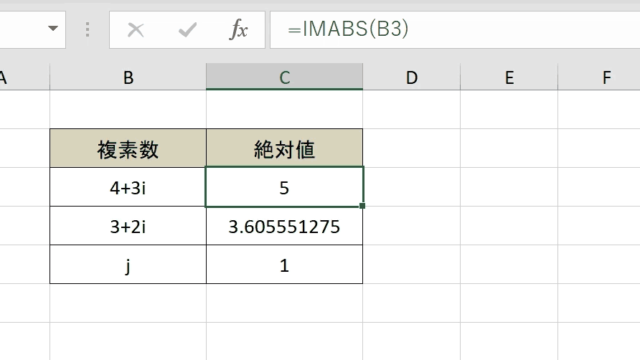640x360 pixels.
Task: Expand the Name Box dropdown arrow
Action: pyautogui.click(x=53, y=29)
